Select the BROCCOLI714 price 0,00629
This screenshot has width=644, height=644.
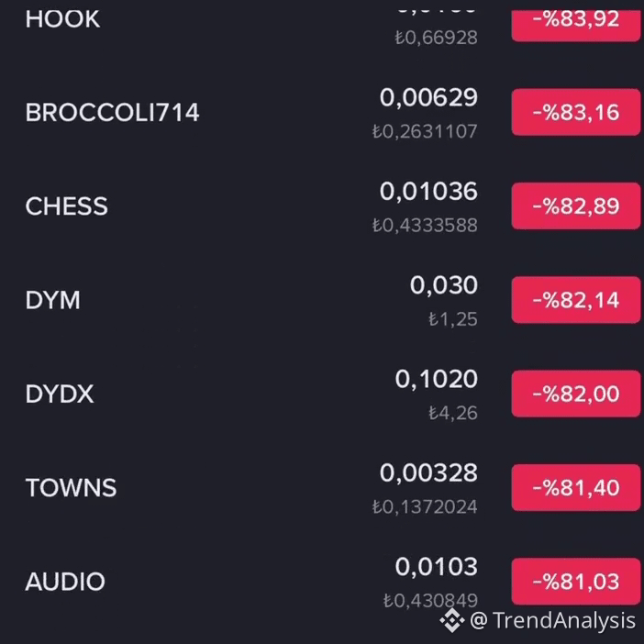pos(428,98)
